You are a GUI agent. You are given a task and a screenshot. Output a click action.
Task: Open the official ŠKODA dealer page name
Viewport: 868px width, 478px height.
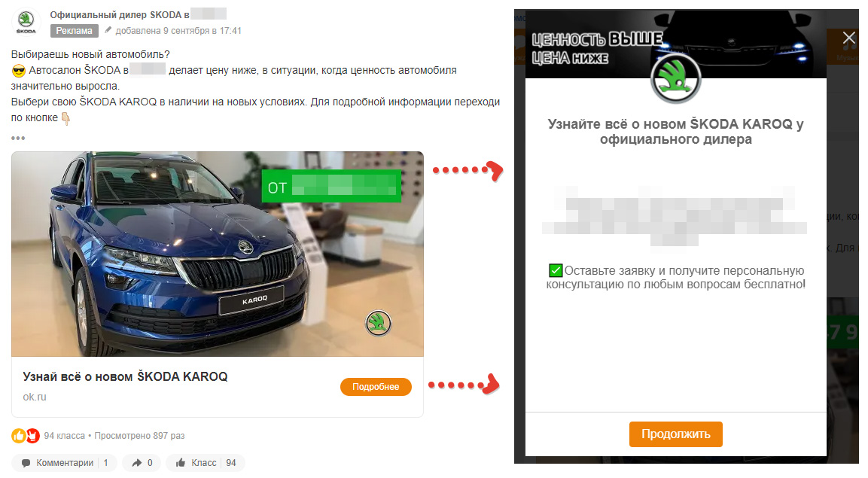point(120,14)
